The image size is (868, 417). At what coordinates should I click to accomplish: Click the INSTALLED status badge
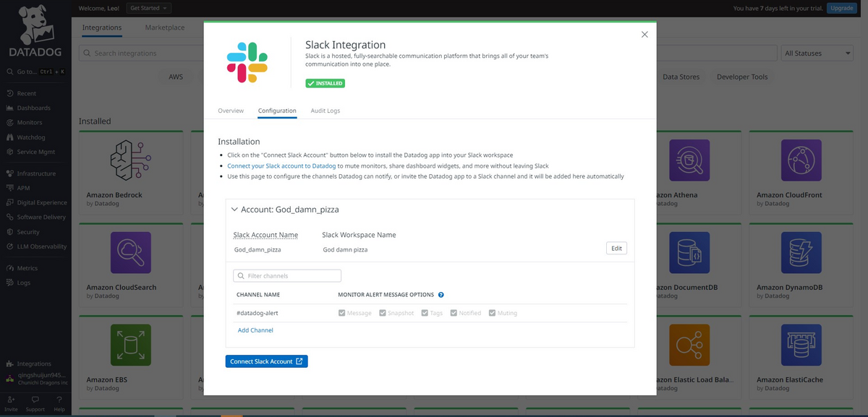coord(325,84)
